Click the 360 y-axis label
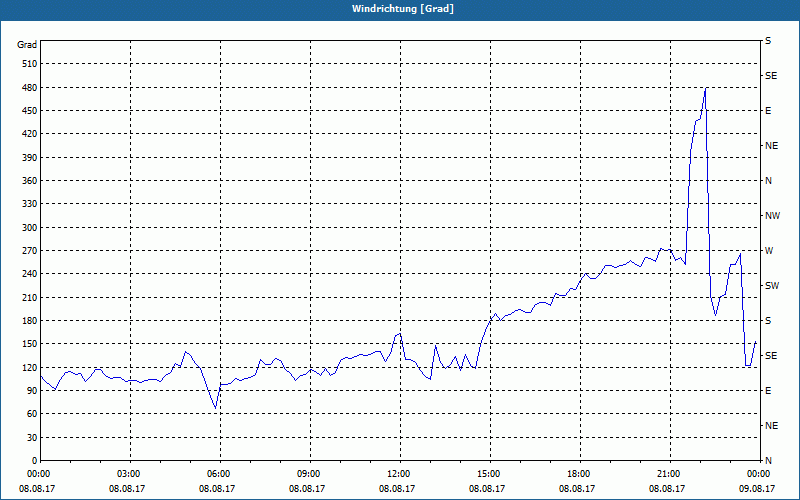The width and height of the screenshot is (800, 500). pyautogui.click(x=29, y=181)
